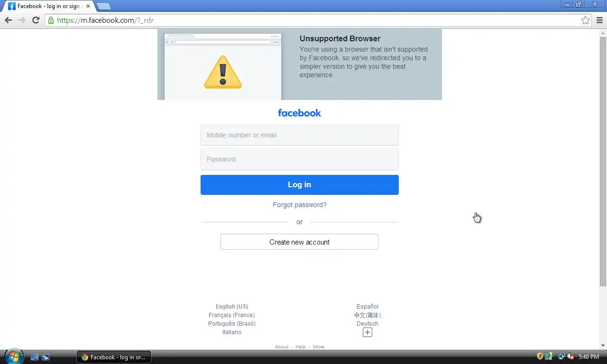The height and width of the screenshot is (364, 607).
Task: Click the Unsupported Browser heading
Action: pyautogui.click(x=340, y=39)
